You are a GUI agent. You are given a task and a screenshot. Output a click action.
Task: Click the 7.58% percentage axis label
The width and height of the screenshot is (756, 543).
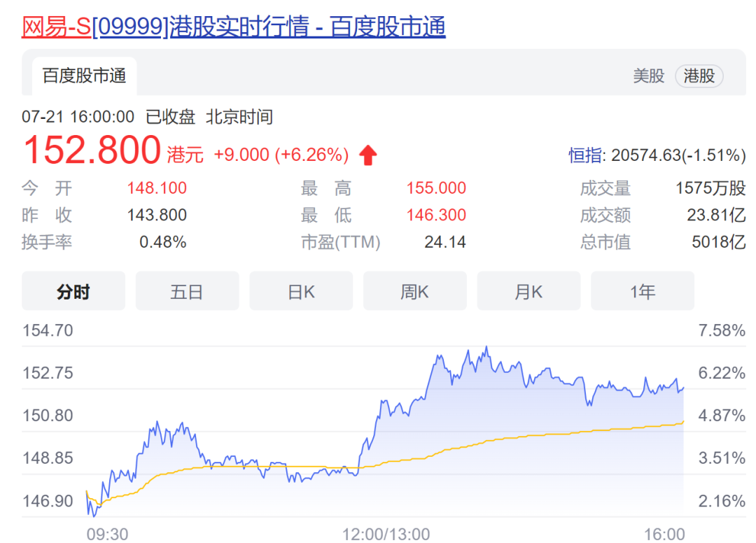coord(722,330)
